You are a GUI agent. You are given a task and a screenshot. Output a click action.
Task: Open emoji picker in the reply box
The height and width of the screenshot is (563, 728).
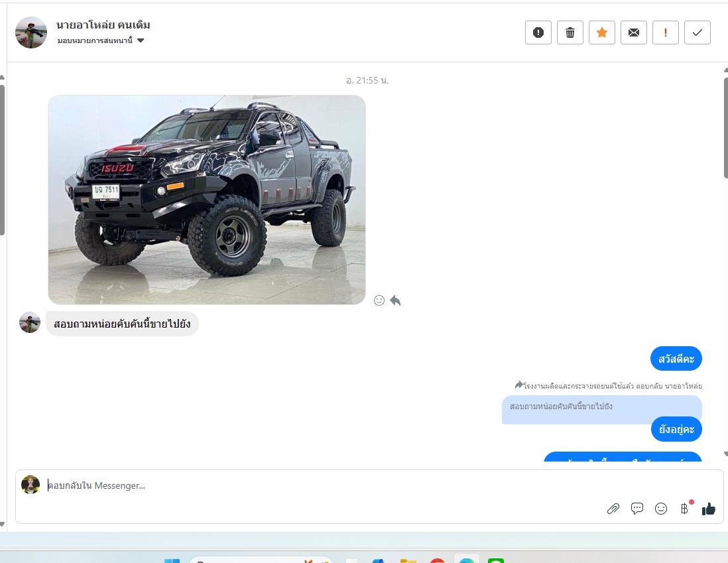[660, 509]
